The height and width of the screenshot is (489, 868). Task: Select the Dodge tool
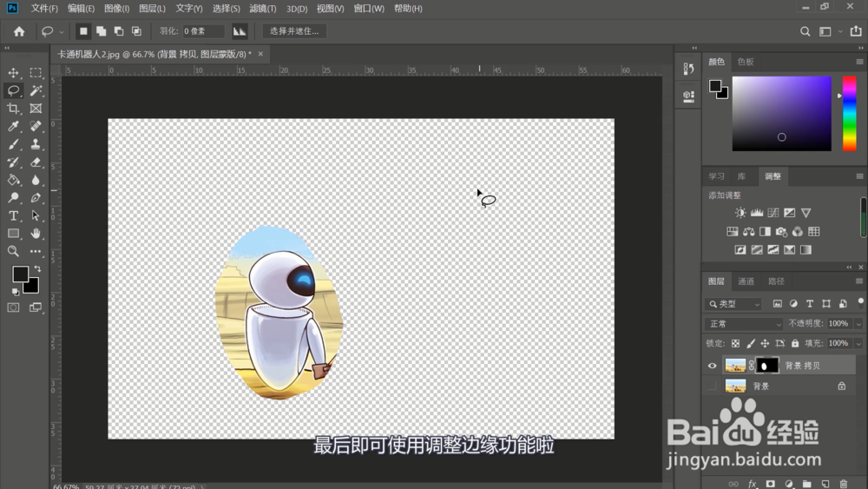tap(13, 198)
